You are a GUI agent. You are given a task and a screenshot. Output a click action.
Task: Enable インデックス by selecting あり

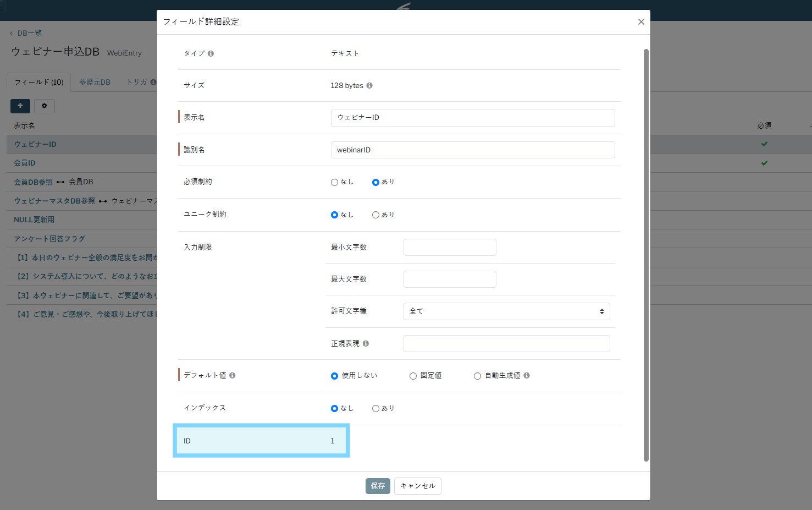375,409
